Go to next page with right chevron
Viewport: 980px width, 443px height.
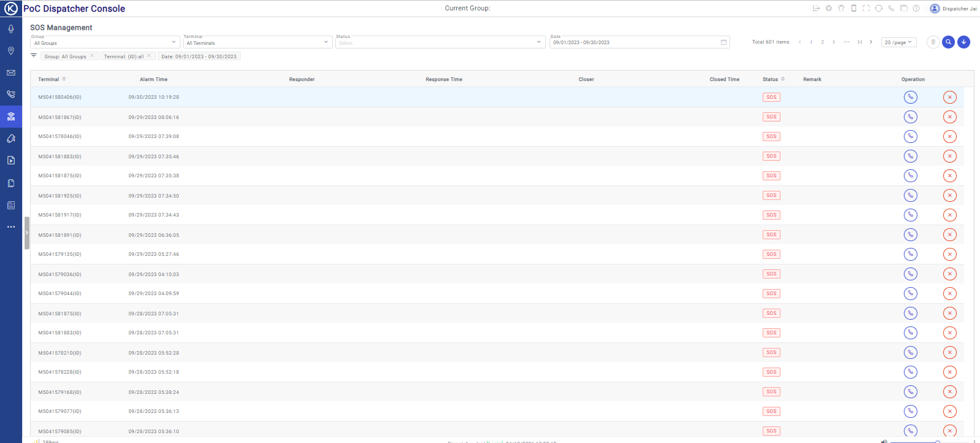point(871,42)
